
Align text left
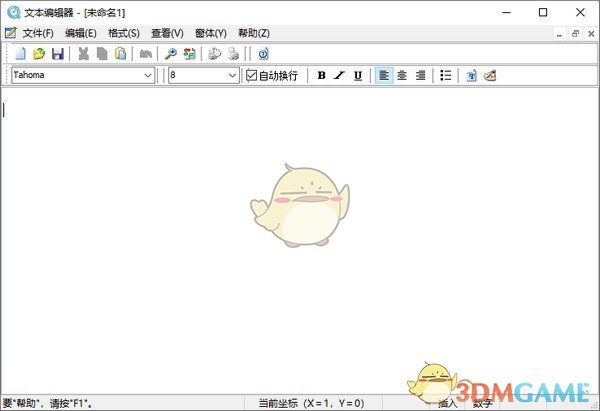[384, 75]
